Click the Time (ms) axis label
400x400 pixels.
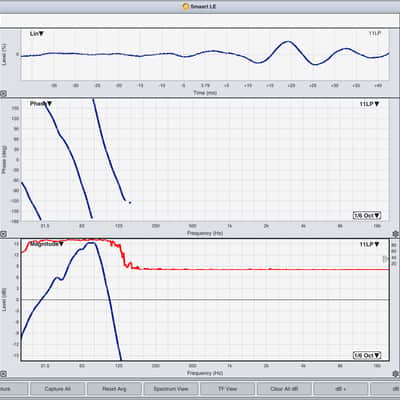coord(205,93)
